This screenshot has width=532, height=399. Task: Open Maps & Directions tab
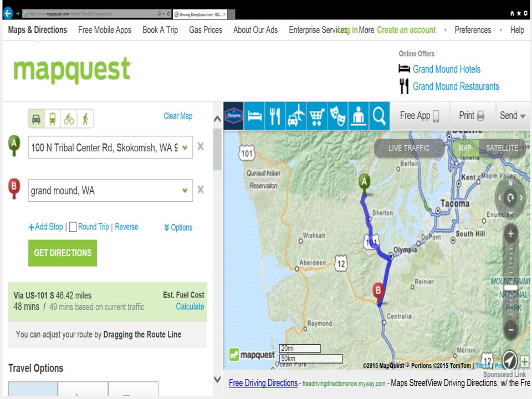[x=37, y=30]
